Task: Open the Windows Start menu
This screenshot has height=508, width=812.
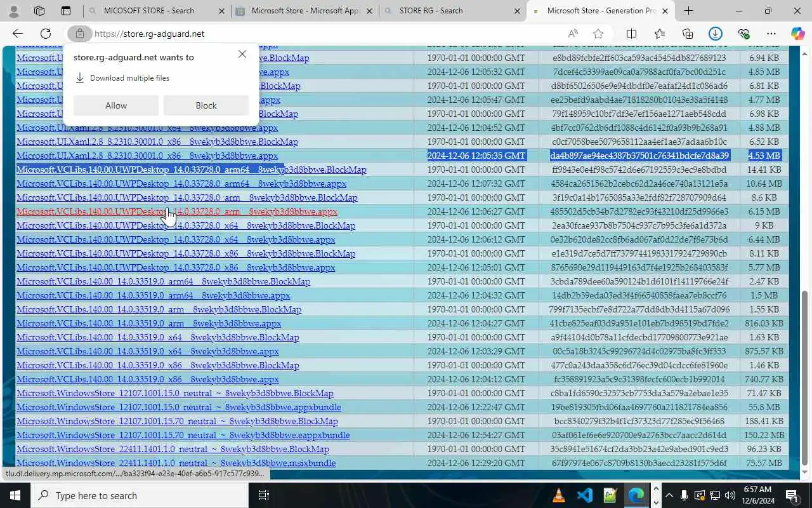Action: [x=15, y=495]
